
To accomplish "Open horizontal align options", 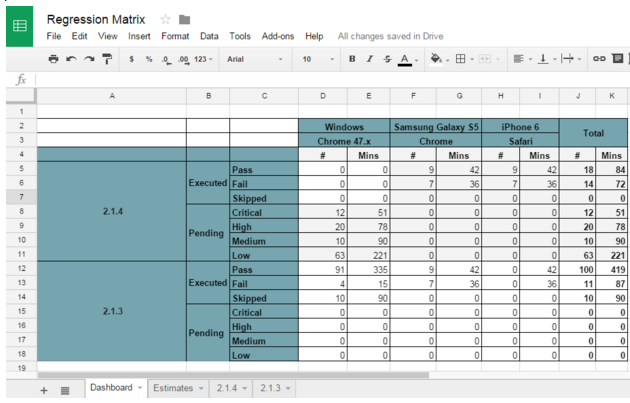I will click(x=519, y=59).
